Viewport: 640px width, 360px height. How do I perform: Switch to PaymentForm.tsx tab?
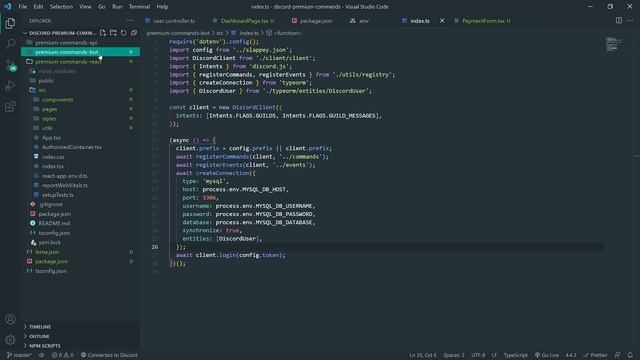[x=486, y=21]
